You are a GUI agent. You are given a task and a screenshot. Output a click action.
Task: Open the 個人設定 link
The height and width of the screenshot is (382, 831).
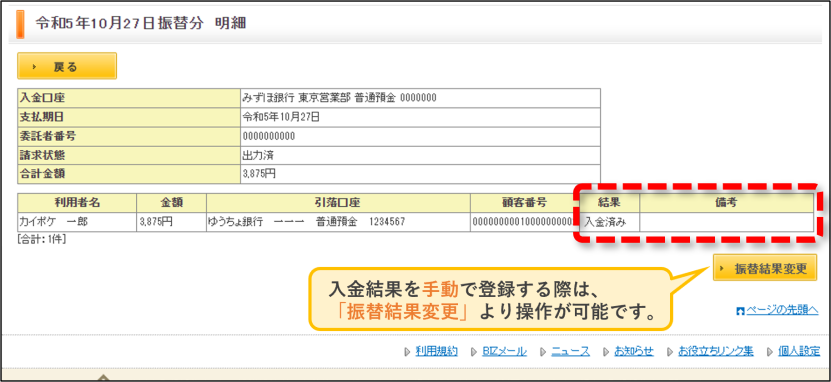coord(799,351)
